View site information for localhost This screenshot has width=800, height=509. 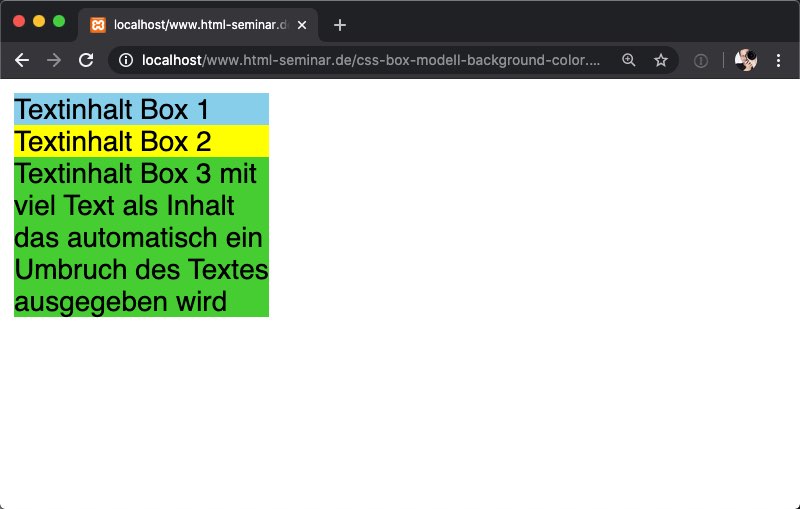click(126, 60)
